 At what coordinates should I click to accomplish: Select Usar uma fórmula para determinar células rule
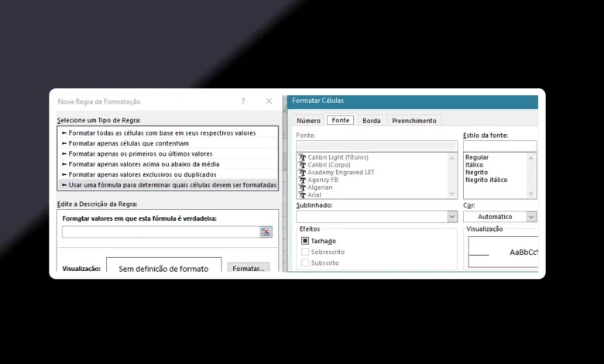(167, 185)
